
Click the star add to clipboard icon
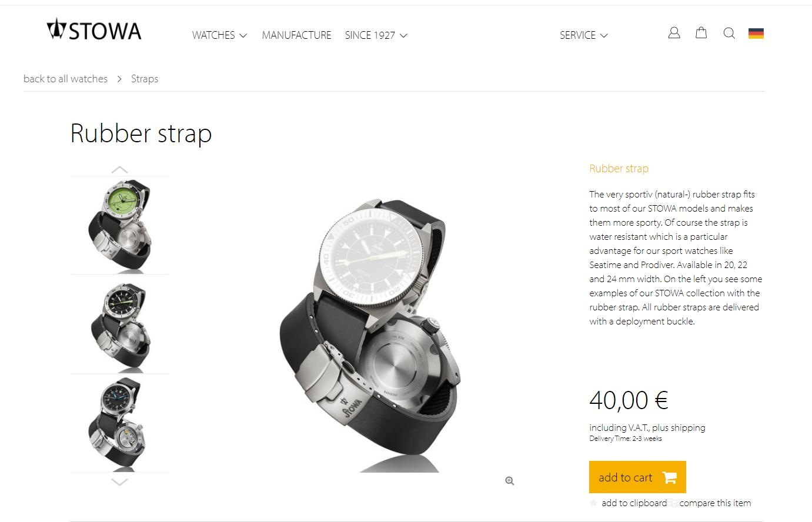[x=593, y=503]
